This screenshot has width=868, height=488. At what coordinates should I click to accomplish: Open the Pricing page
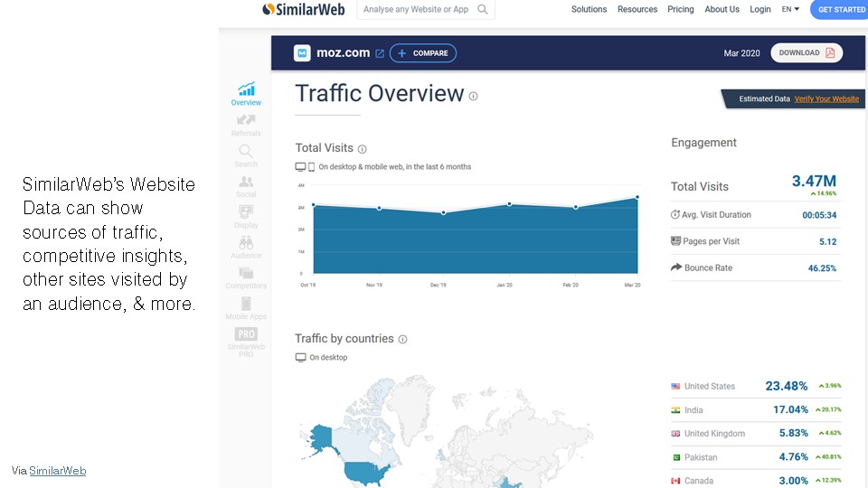pos(680,9)
